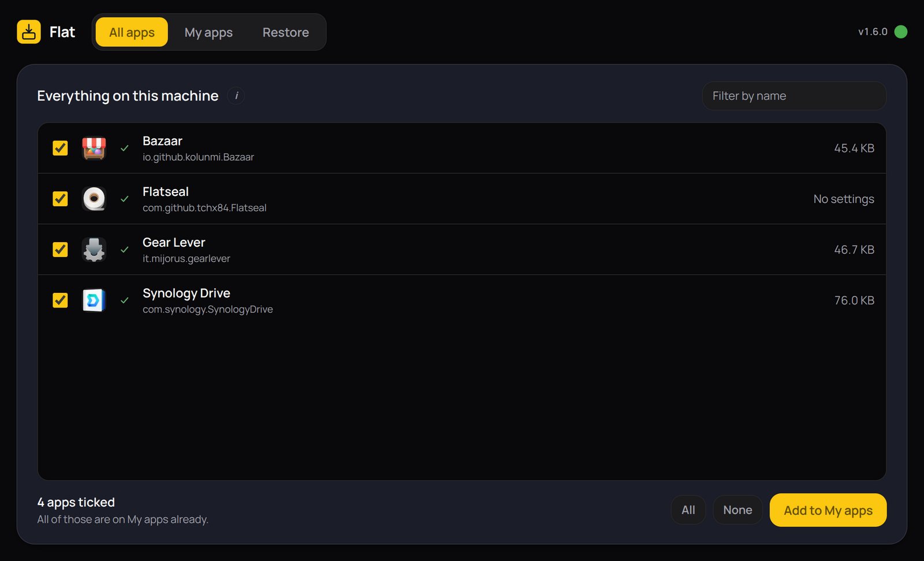Click the green check mark beside Gear Lever

point(124,250)
